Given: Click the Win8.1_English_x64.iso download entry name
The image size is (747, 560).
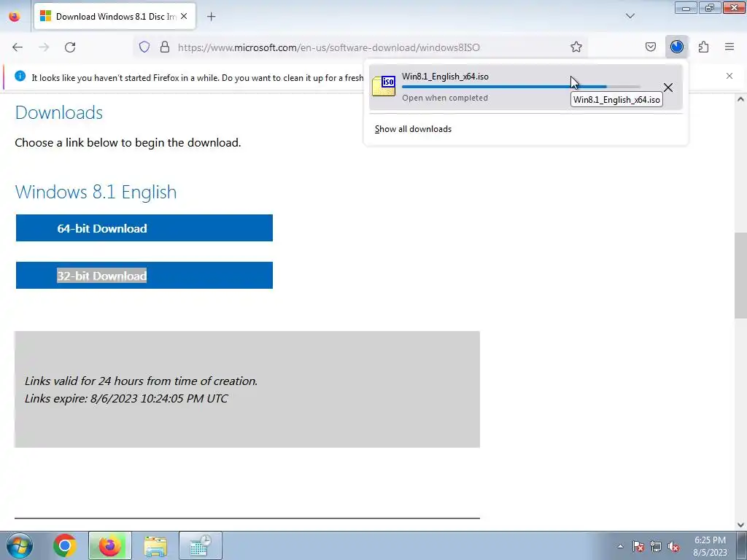Looking at the screenshot, I should click(x=445, y=76).
